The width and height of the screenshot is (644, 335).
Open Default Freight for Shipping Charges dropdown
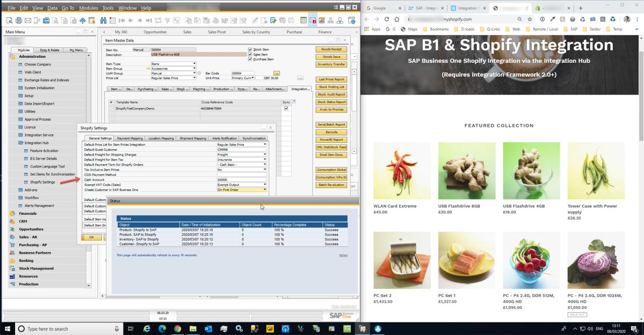241,154
